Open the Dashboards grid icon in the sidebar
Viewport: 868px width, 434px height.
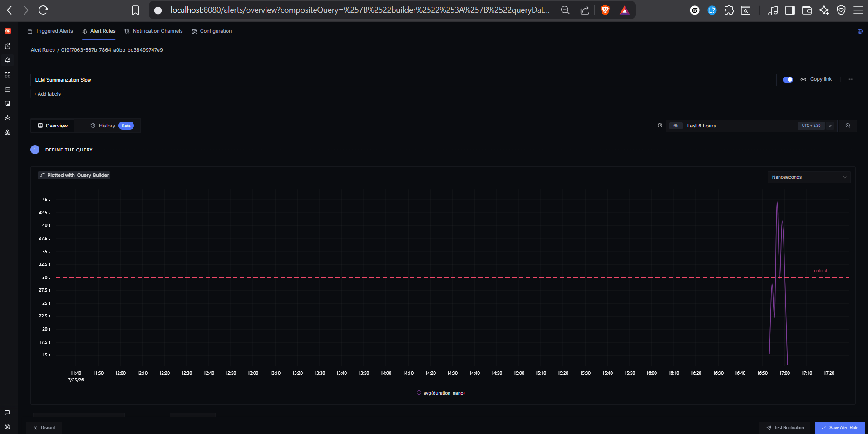8,75
